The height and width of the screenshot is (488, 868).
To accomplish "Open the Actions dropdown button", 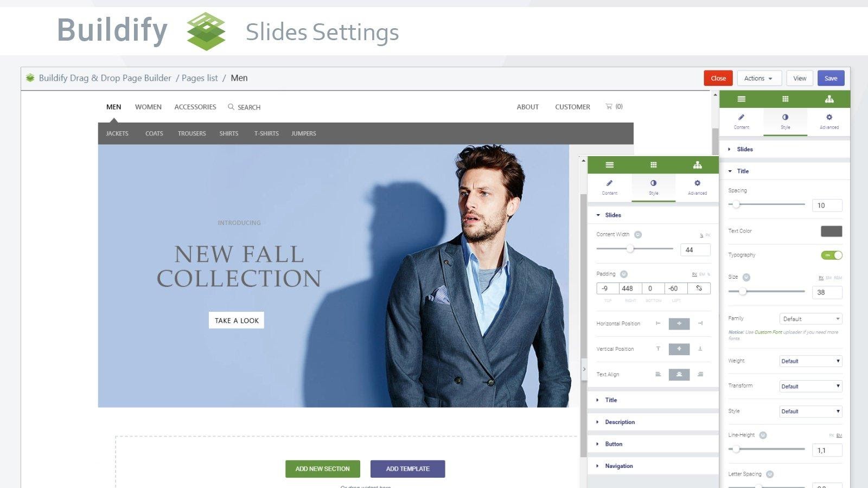I will point(759,78).
